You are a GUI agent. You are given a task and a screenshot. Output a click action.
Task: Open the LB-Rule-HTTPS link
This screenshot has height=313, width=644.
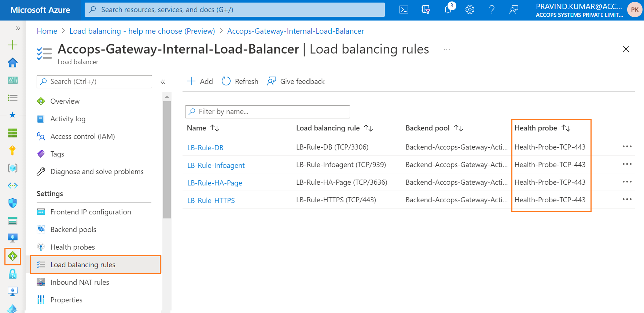[211, 200]
